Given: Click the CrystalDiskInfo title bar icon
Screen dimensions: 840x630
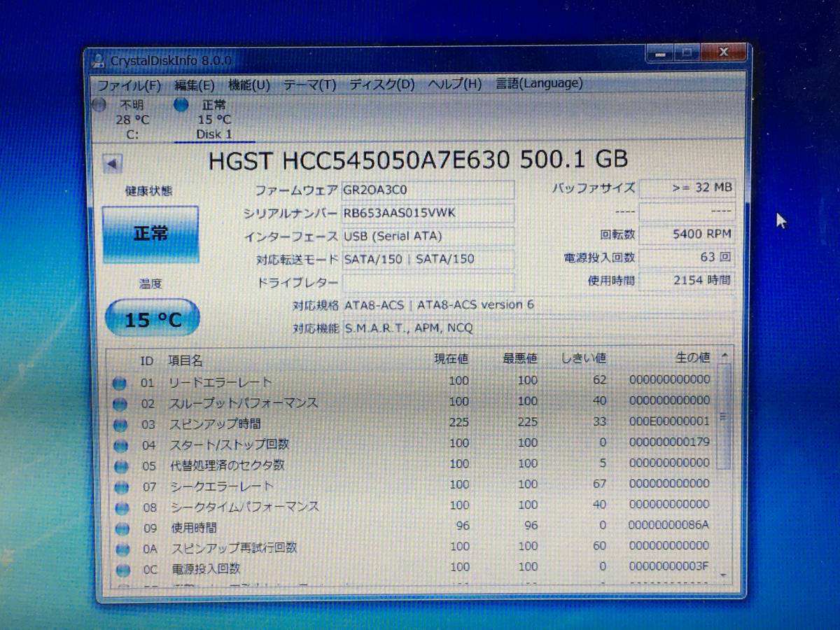Looking at the screenshot, I should [100, 61].
